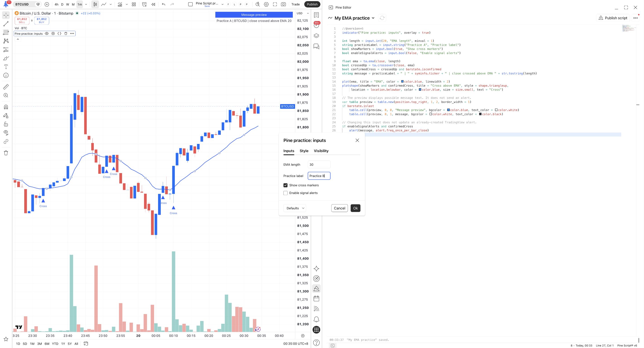Open the Alerts bell panel
Screen dimensions: 644x348
pos(316,319)
